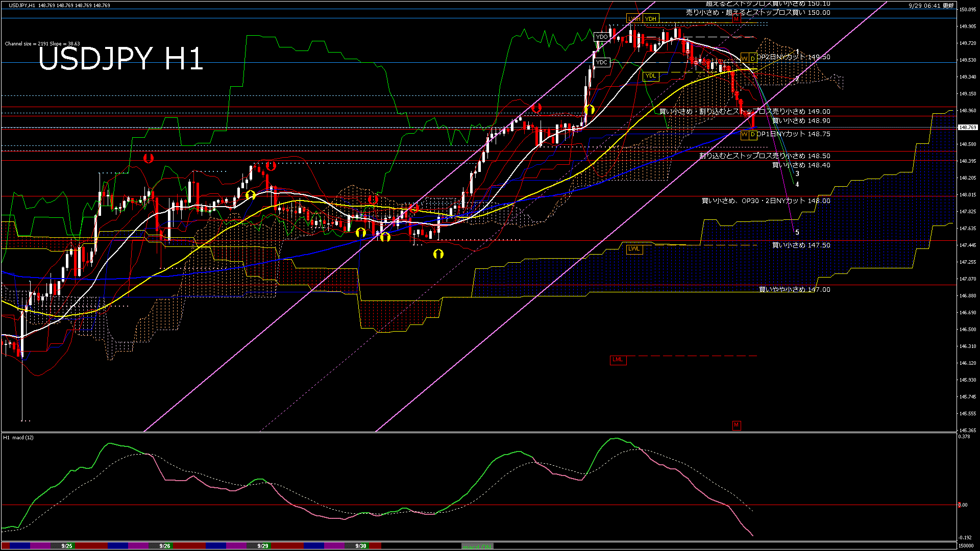Click the 9/26 date marker on timeline

click(x=164, y=546)
